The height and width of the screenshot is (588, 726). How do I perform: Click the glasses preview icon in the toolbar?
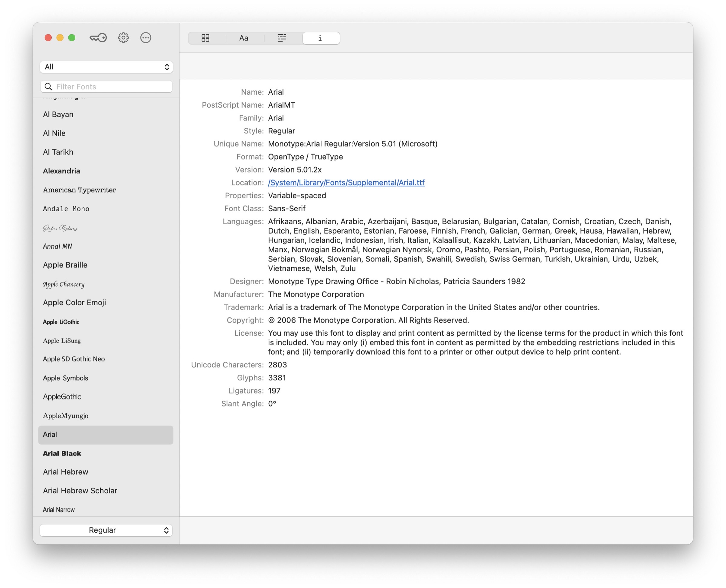pyautogui.click(x=98, y=38)
